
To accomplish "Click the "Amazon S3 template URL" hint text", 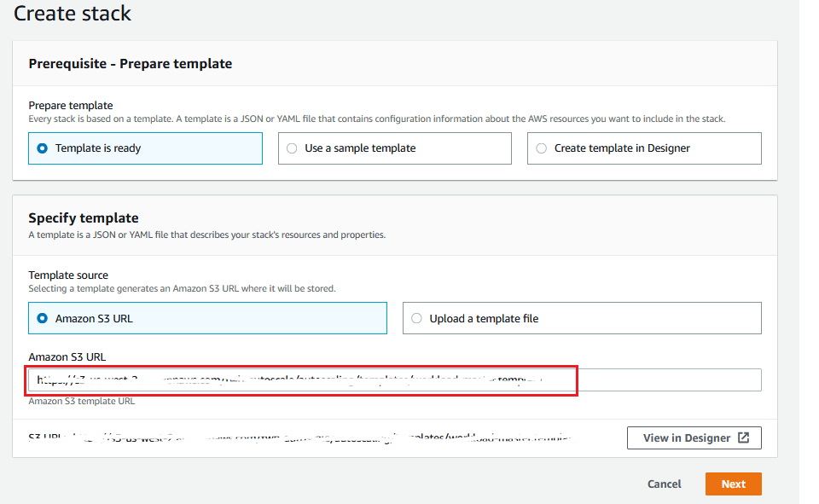I will (x=82, y=401).
